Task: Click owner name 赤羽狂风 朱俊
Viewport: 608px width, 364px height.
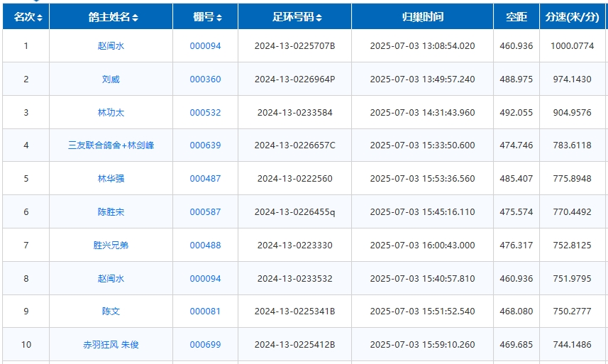Action: point(111,345)
